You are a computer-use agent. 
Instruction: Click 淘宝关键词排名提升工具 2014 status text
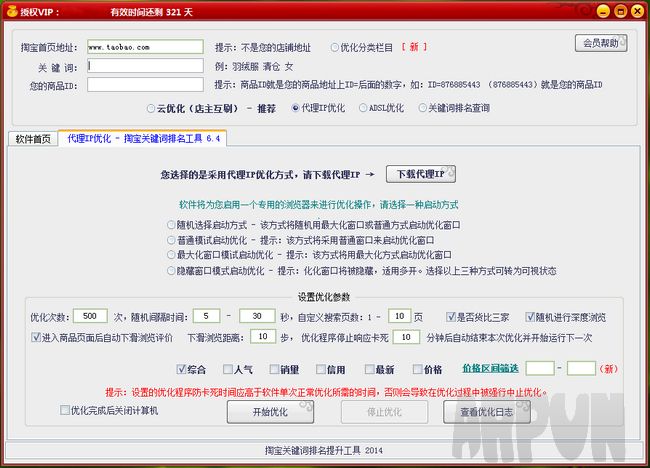[324, 450]
